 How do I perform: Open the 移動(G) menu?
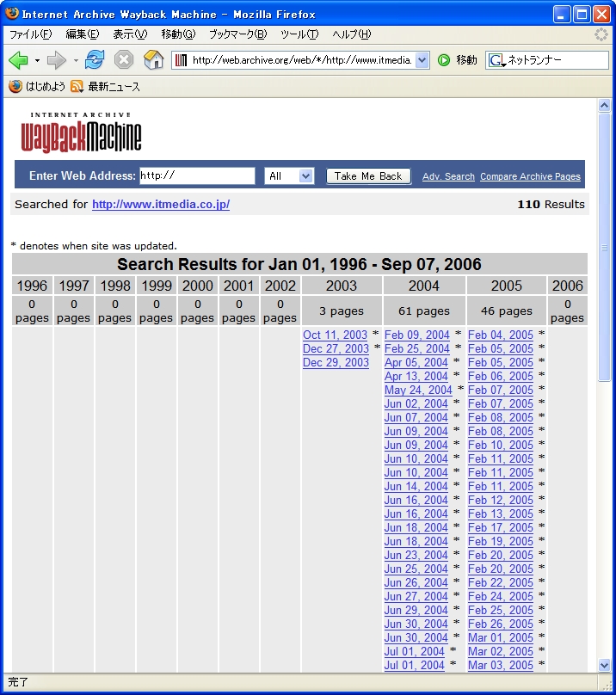click(178, 34)
